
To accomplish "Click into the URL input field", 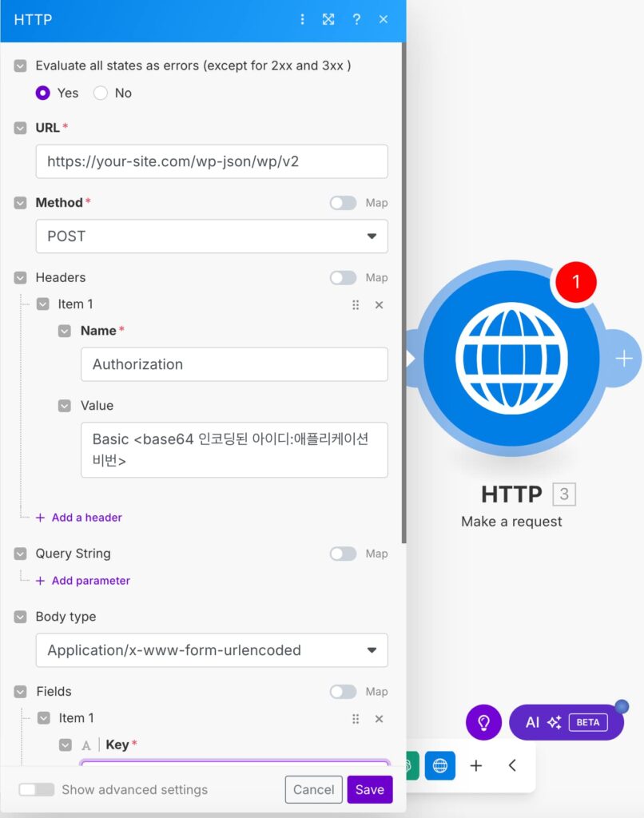I will coord(212,161).
